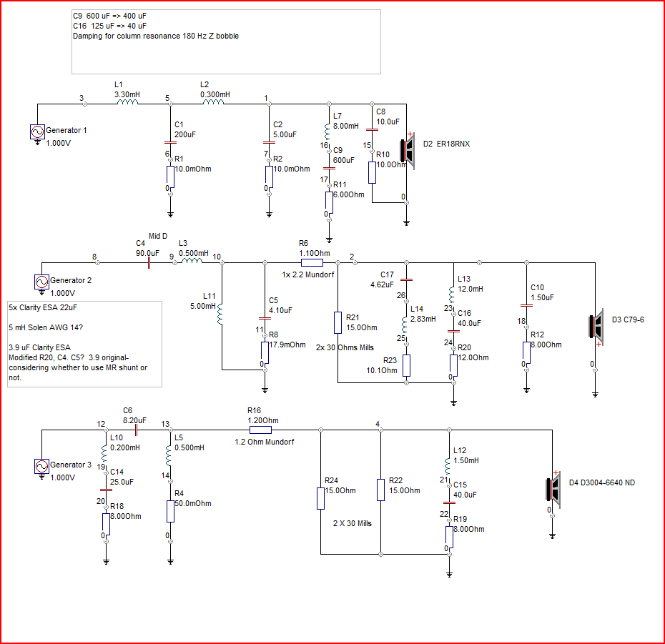Click node 1 junction on top circuit
The height and width of the screenshot is (644, 665).
[x=269, y=104]
